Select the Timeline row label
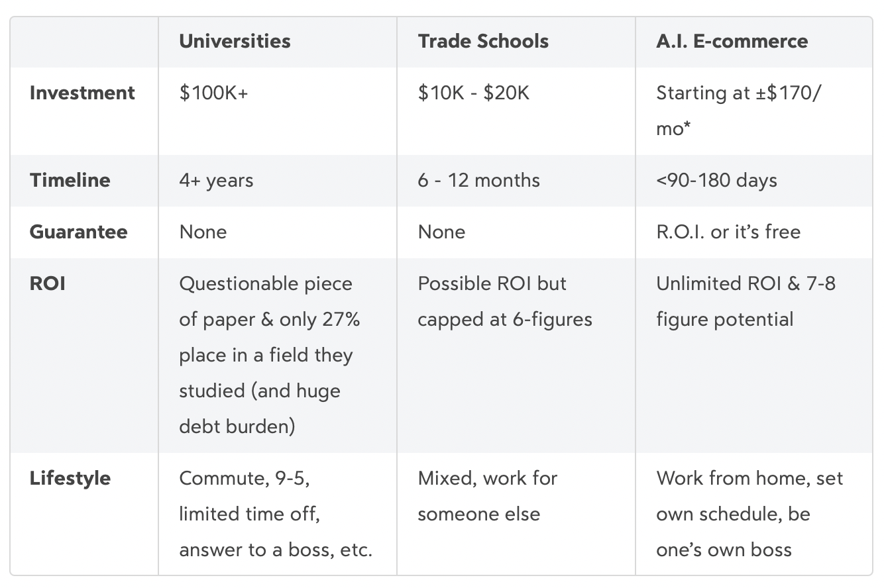Image resolution: width=884 pixels, height=588 pixels. 70,180
